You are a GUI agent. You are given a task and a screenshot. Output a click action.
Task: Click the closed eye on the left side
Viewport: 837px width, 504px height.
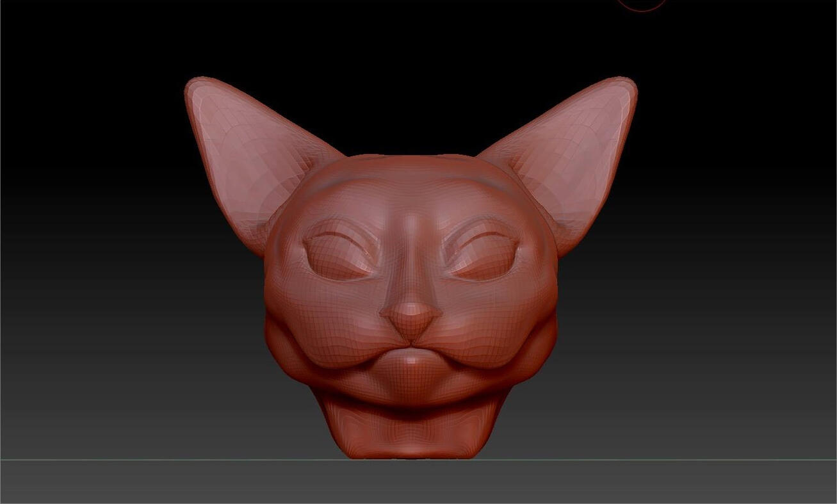coord(337,256)
